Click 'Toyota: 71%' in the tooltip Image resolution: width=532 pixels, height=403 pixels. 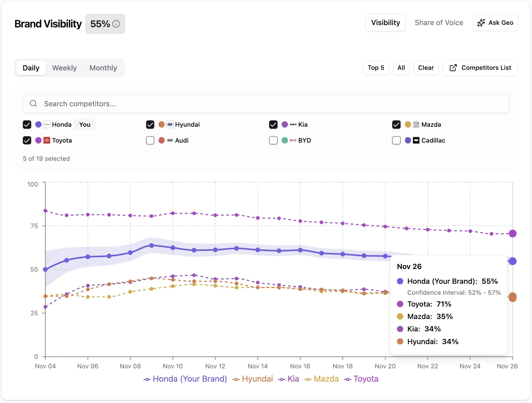point(429,304)
